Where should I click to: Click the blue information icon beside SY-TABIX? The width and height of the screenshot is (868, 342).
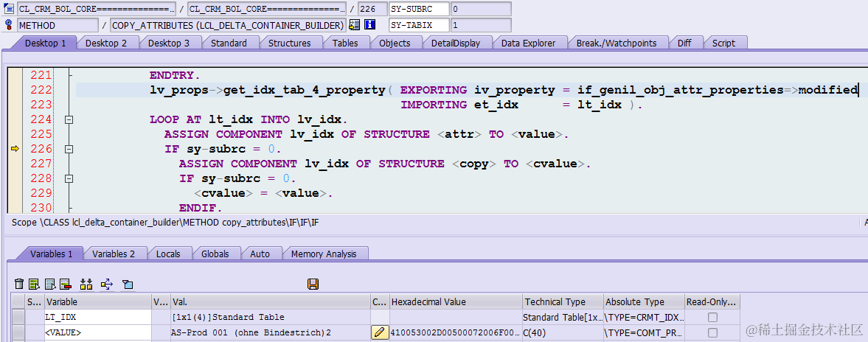coord(369,25)
